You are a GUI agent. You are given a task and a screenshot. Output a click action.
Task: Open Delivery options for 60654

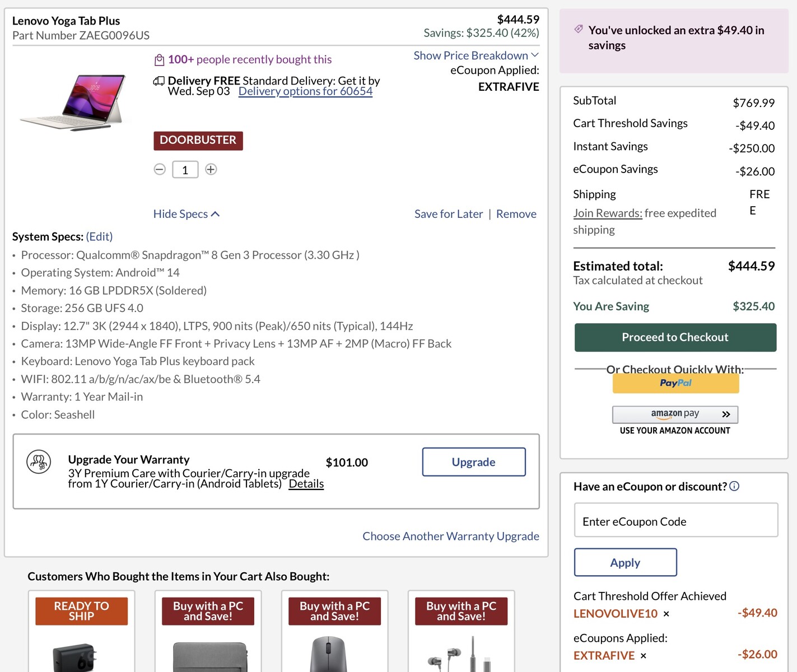(305, 91)
